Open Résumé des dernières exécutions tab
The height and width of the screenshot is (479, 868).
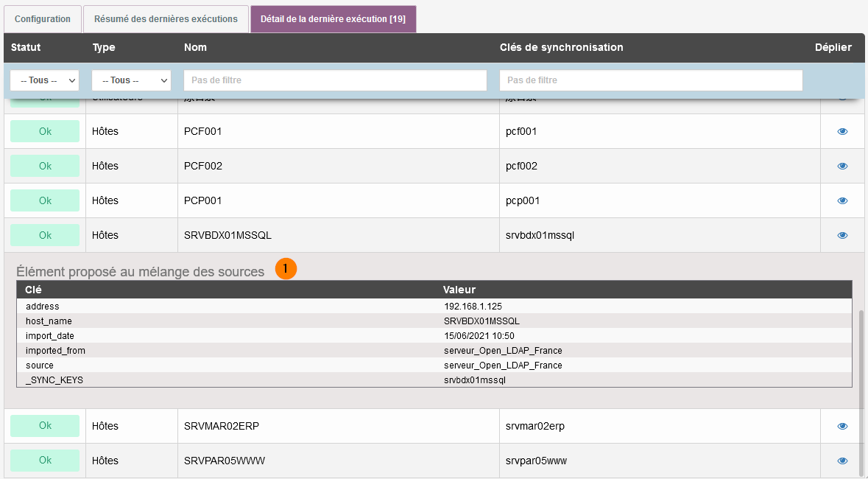pyautogui.click(x=166, y=19)
